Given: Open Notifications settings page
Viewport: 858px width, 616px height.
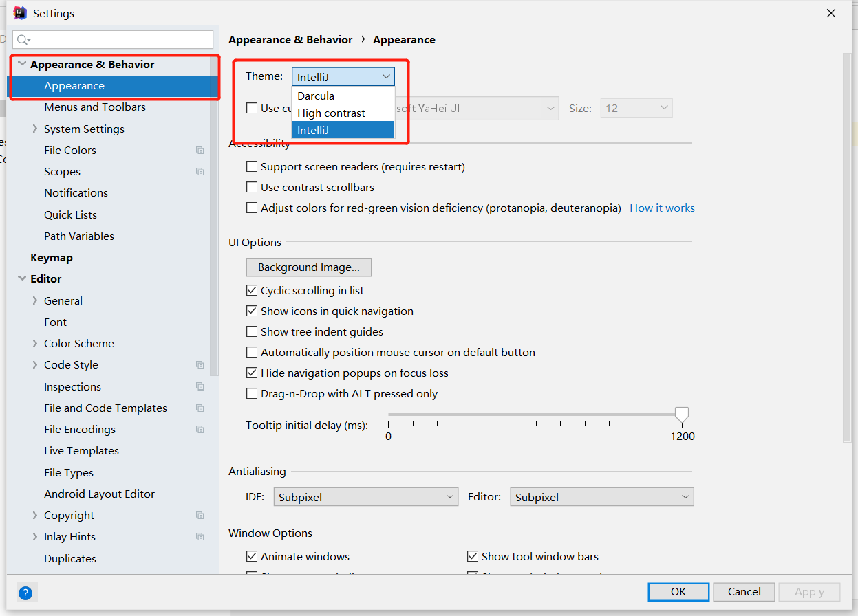Looking at the screenshot, I should pyautogui.click(x=76, y=193).
